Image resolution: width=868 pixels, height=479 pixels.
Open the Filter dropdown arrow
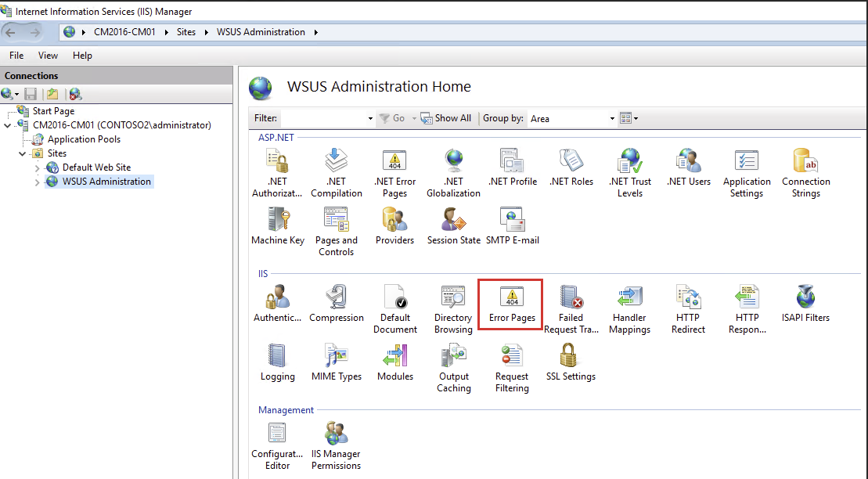(370, 118)
